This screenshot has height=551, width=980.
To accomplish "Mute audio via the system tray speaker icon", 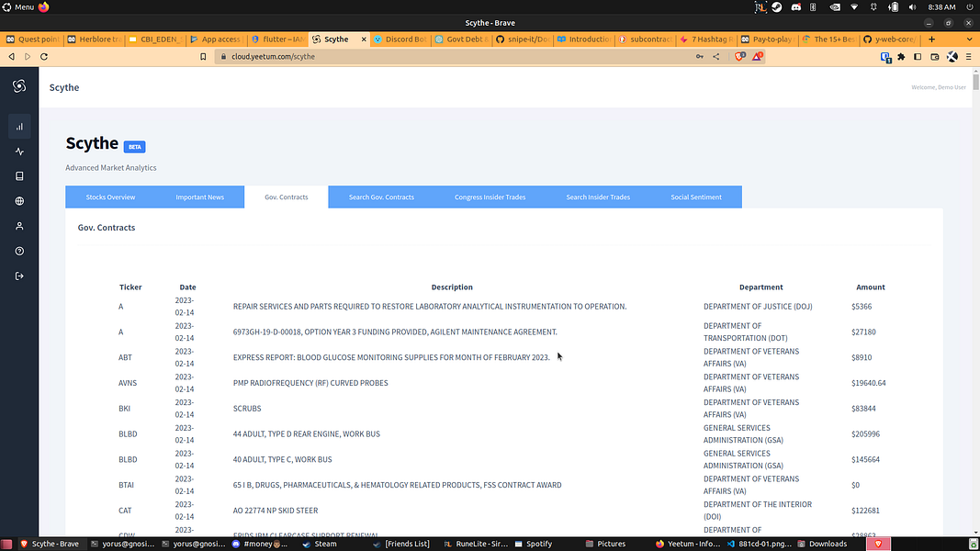I will 912,6.
